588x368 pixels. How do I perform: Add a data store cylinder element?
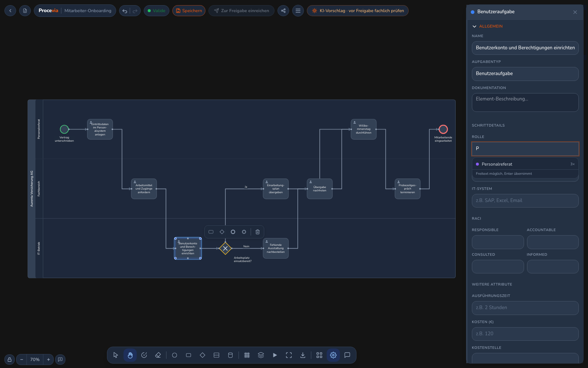230,355
